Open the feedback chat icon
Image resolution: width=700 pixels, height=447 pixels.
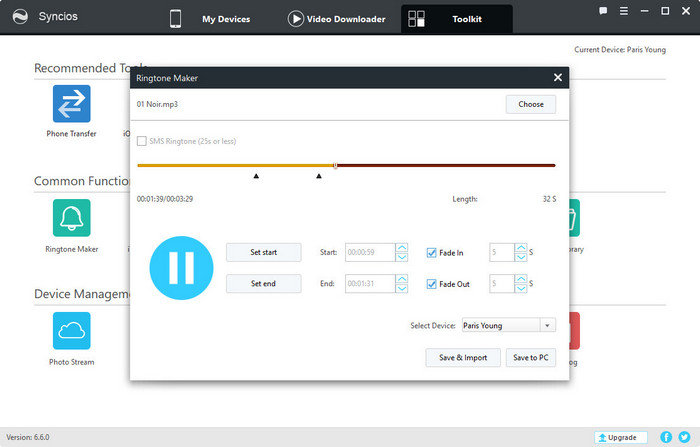603,11
